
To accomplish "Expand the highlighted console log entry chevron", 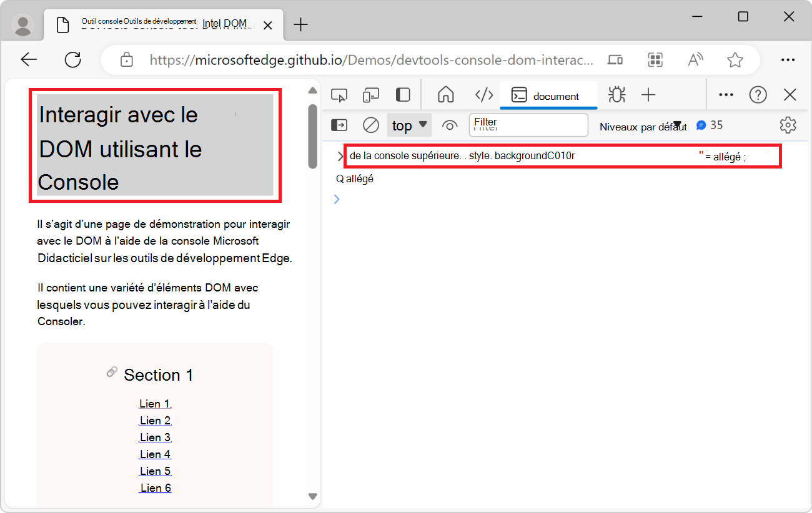I will point(339,156).
